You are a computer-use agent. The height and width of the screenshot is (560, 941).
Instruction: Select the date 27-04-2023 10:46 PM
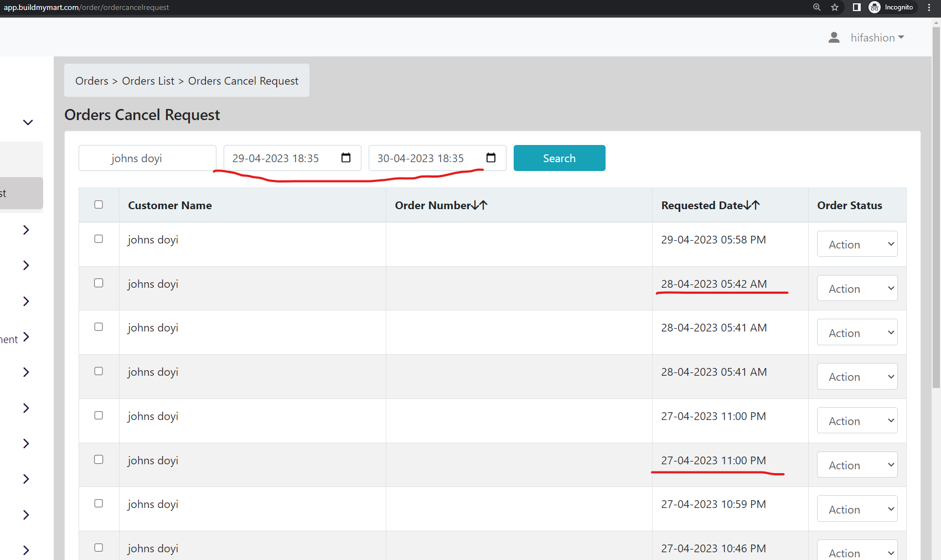(713, 548)
